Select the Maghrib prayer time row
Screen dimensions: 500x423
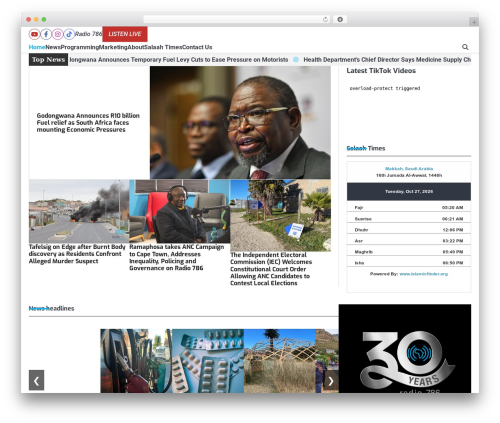tap(409, 252)
